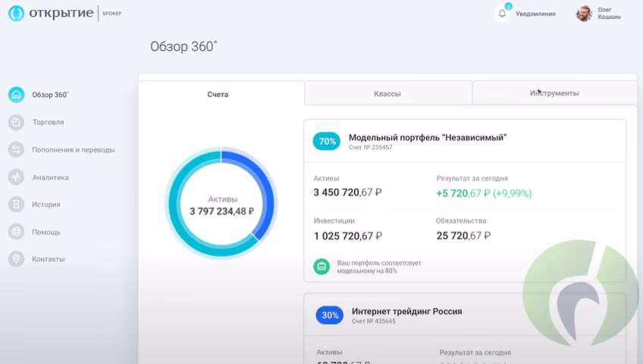This screenshot has width=643, height=364.
Task: Click the Обзор 360 home icon in sidebar
Action: pyautogui.click(x=17, y=95)
